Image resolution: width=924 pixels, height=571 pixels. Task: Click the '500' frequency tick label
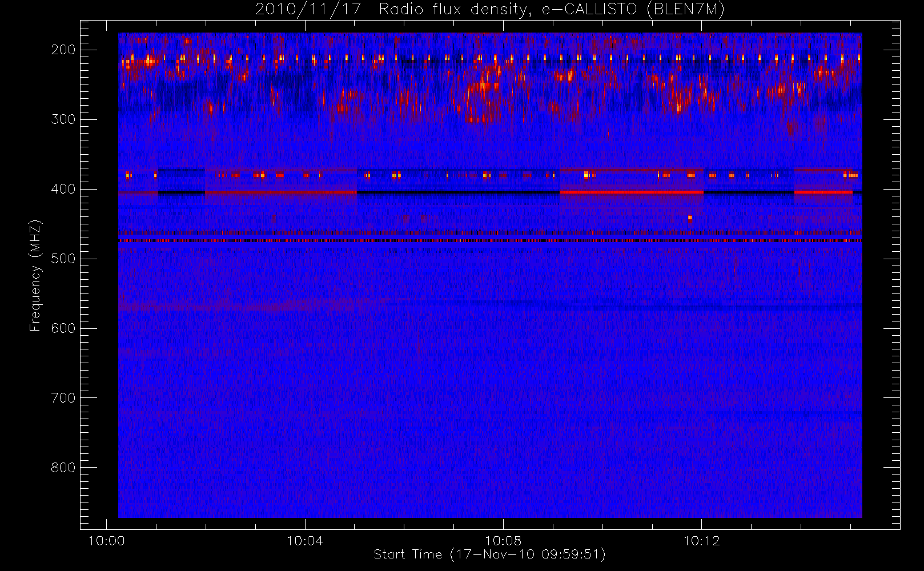point(63,259)
